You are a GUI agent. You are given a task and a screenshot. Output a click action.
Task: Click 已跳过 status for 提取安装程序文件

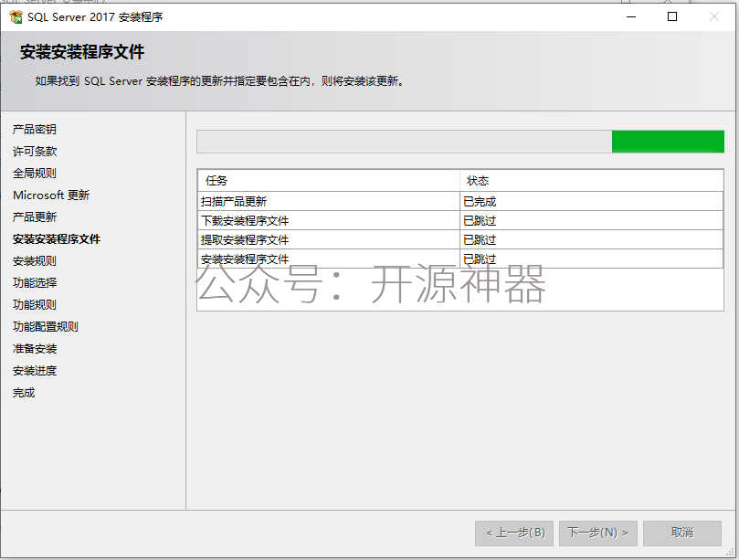(592, 239)
